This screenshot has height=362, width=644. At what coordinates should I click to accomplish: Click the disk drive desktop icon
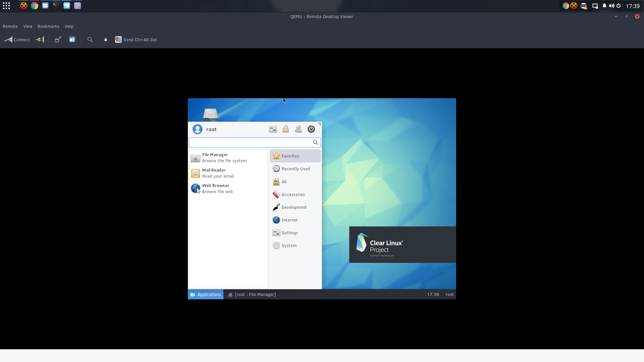click(211, 114)
